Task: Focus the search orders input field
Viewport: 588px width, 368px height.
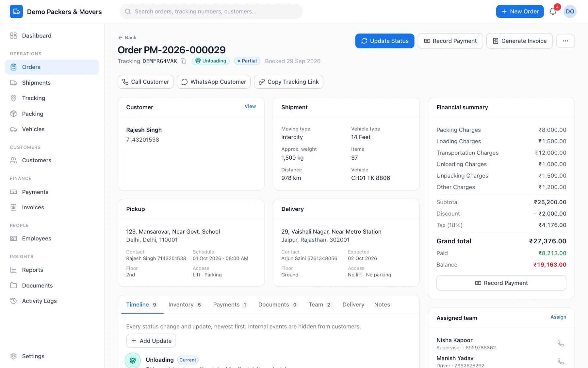Action: (x=211, y=11)
